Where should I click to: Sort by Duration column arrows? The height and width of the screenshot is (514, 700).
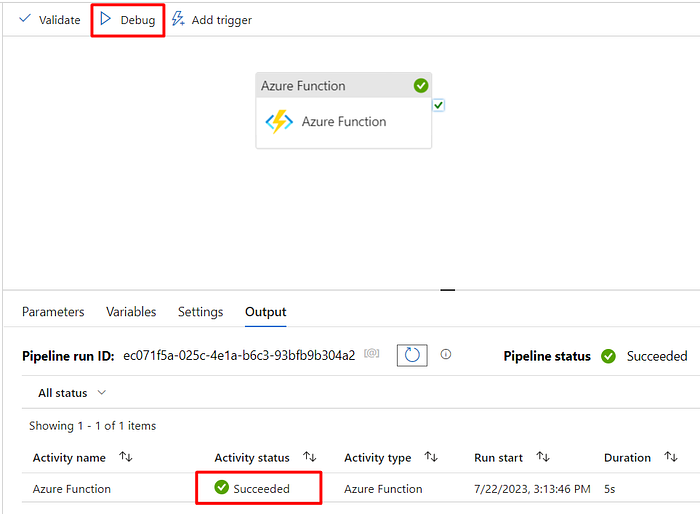671,457
